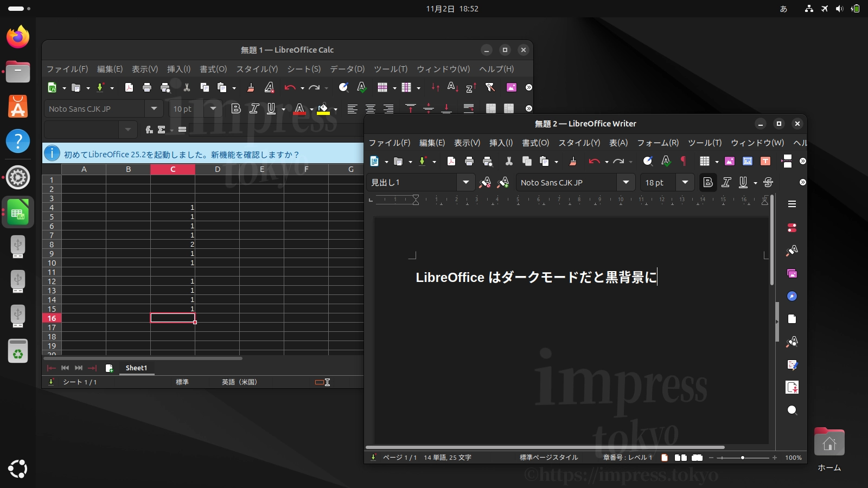This screenshot has width=868, height=488.
Task: Open Calc font color dropdown arrow
Action: (311, 110)
